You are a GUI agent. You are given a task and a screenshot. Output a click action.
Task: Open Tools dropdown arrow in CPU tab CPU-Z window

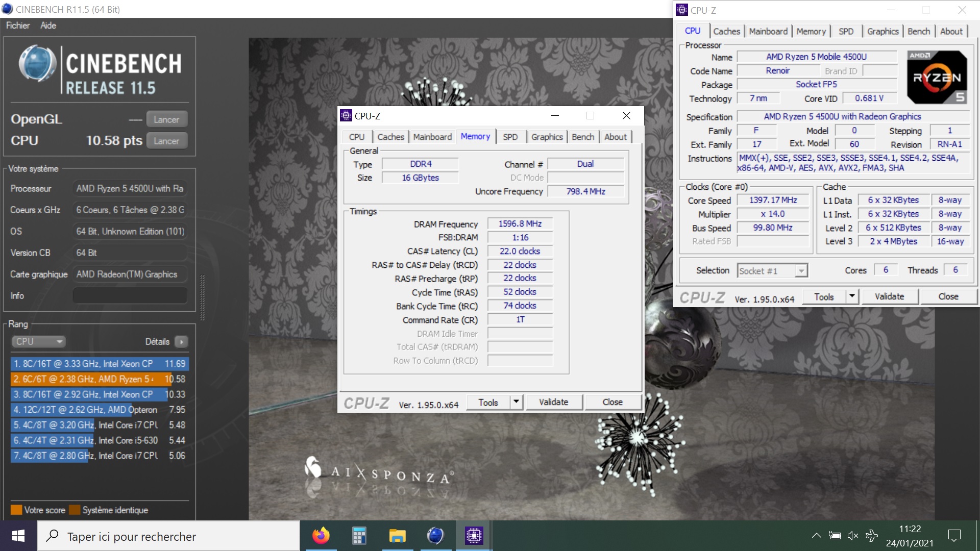click(x=851, y=296)
